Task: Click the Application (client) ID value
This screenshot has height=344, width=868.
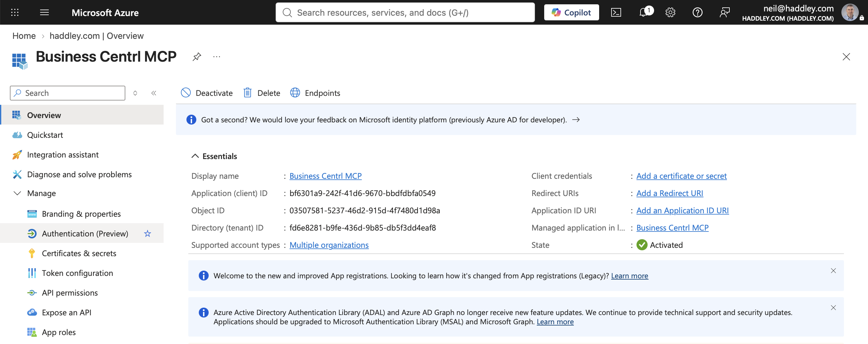Action: click(x=362, y=193)
